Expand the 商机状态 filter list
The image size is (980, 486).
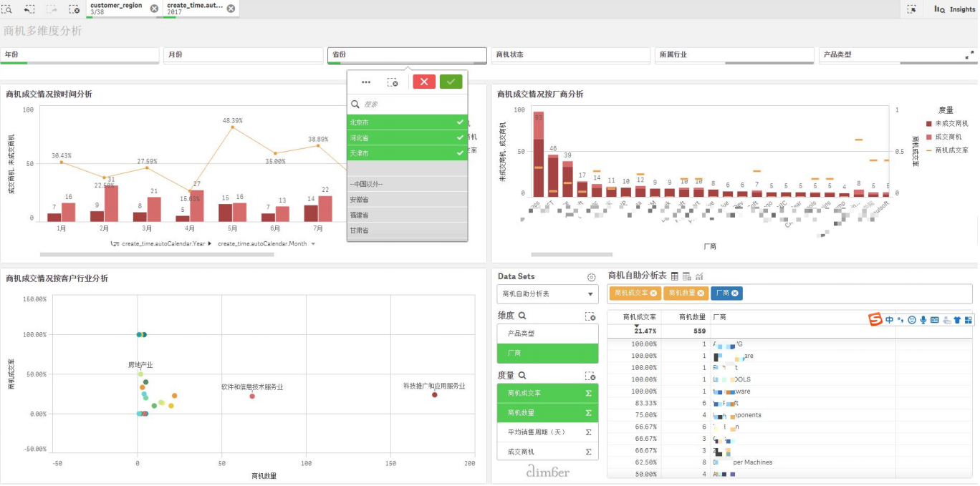coord(570,54)
